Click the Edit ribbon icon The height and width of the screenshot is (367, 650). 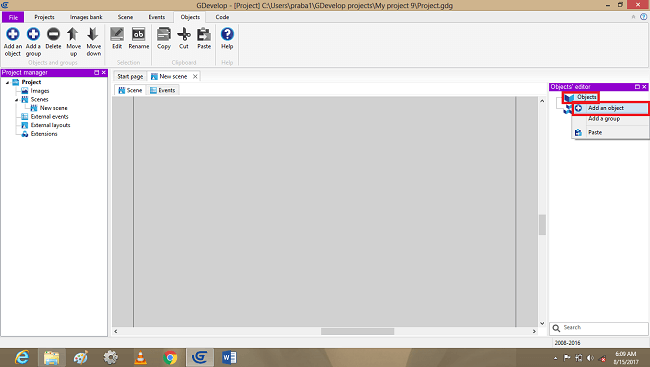(117, 34)
